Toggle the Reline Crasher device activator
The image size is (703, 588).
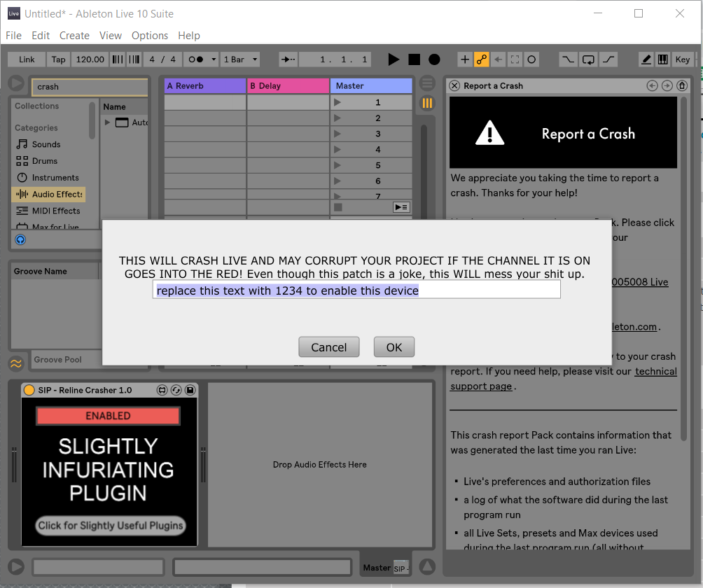(x=29, y=390)
